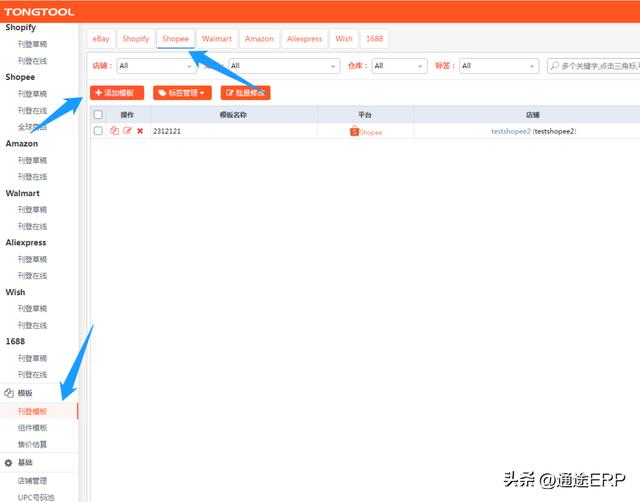Open the 仓库 filter dropdown
Viewport: 640px width, 502px height.
click(x=399, y=66)
